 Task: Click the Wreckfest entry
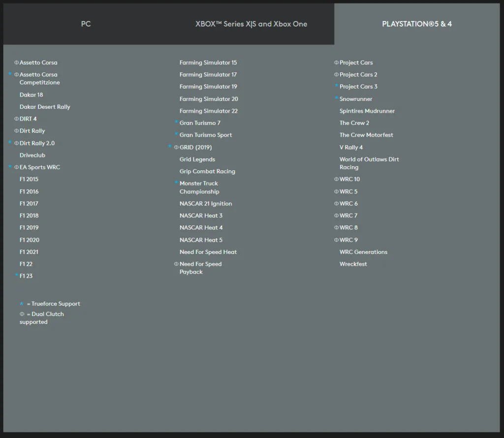tap(353, 264)
